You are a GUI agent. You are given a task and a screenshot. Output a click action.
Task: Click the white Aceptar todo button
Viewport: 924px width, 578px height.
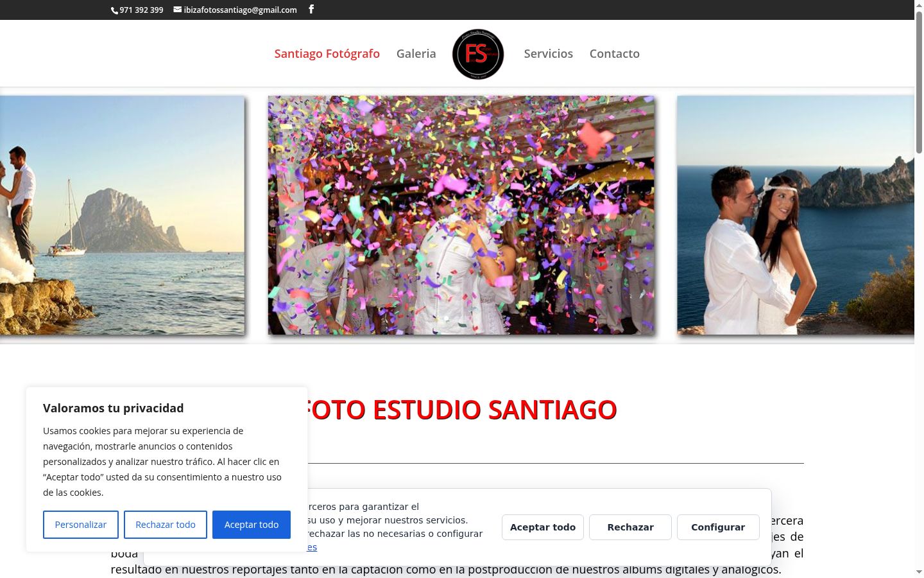coord(543,527)
